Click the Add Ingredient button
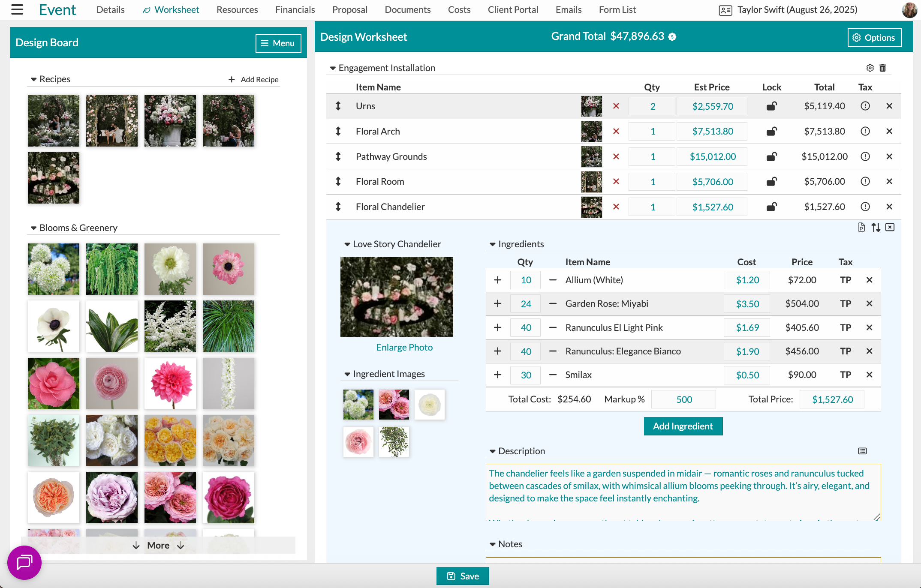The height and width of the screenshot is (588, 921). 683,426
